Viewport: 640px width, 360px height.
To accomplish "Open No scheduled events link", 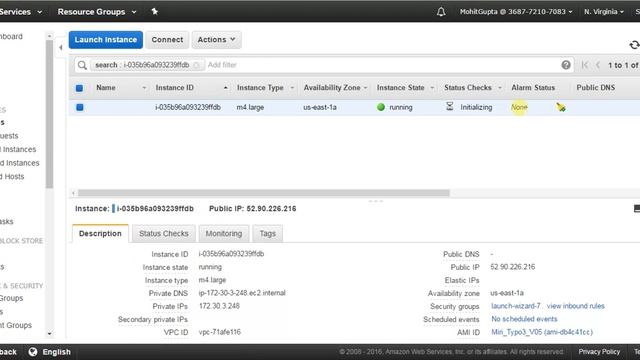I will coord(524,319).
